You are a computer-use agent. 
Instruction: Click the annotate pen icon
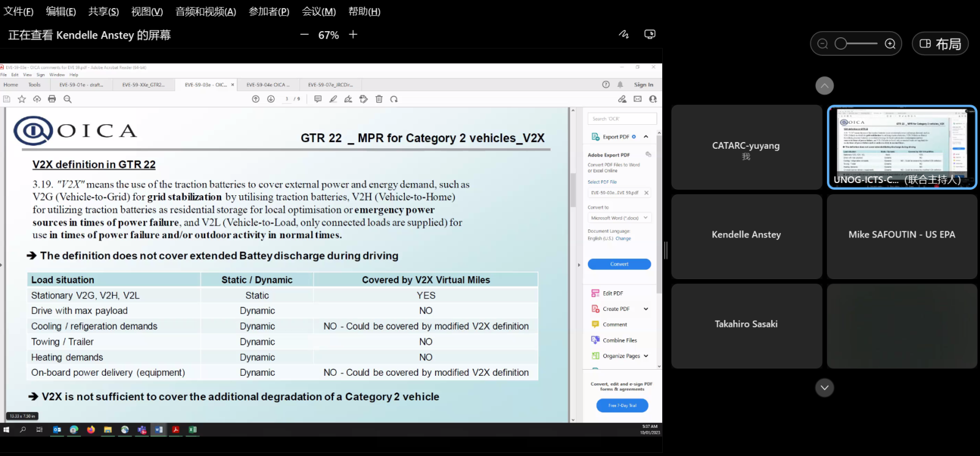[624, 34]
